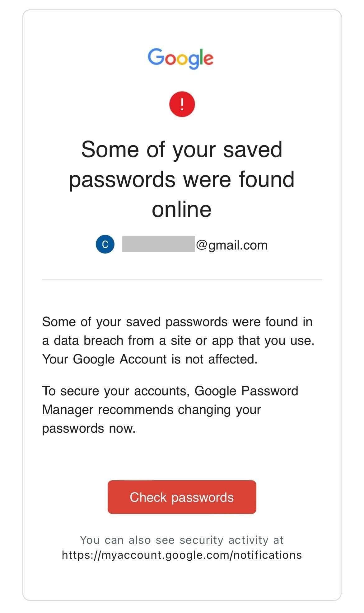
Task: Click "You can also see security activity at"
Action: tap(182, 540)
